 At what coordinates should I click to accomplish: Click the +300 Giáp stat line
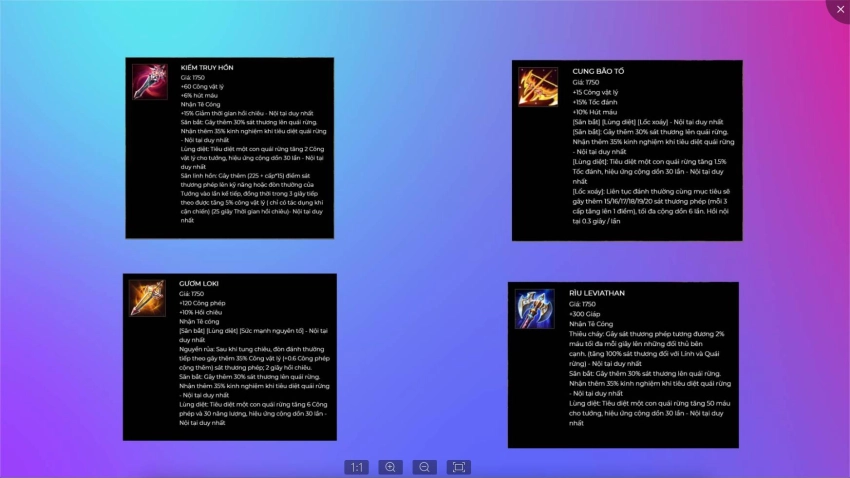(586, 314)
